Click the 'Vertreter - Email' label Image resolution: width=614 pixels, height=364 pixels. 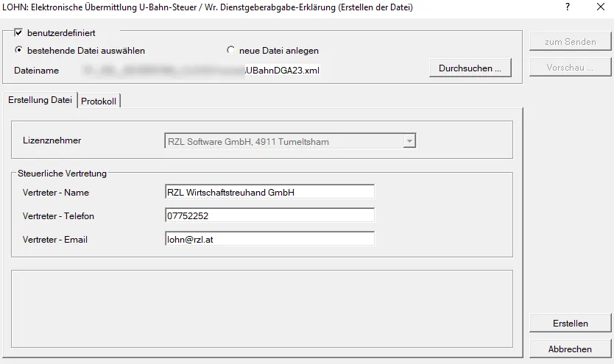tap(54, 239)
